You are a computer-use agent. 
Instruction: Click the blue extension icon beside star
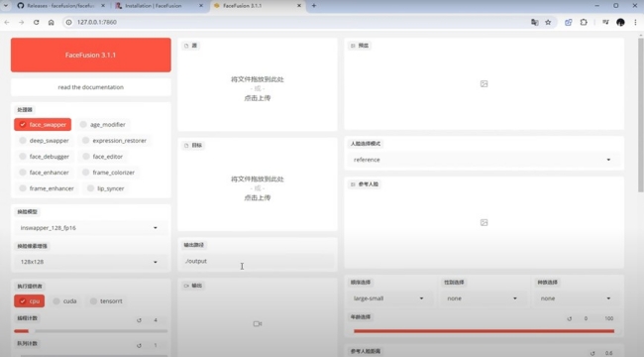pos(568,22)
